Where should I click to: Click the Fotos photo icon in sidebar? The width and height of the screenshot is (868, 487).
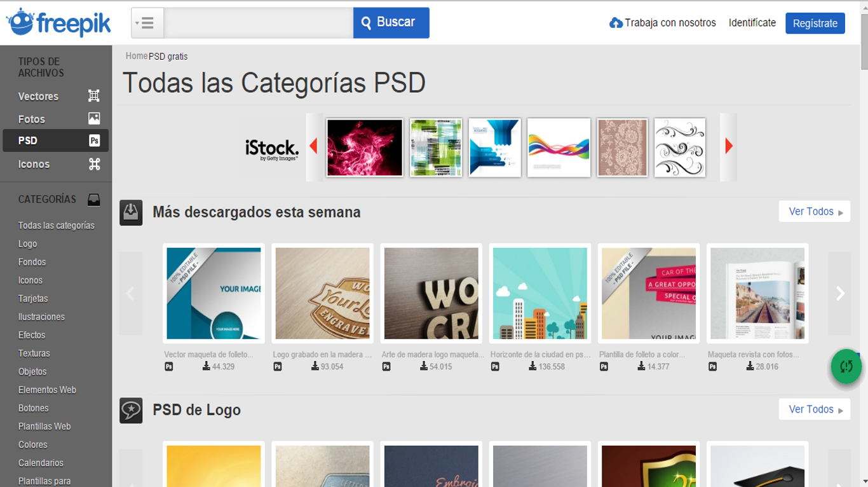(x=94, y=118)
